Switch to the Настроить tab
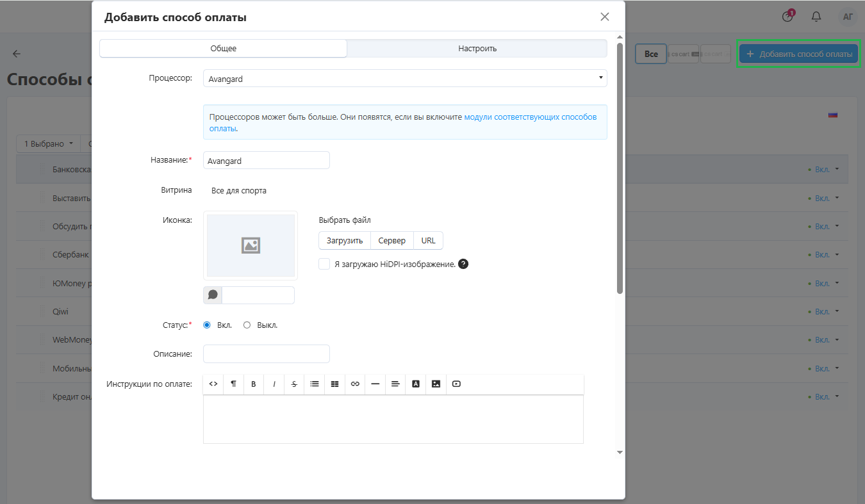This screenshot has height=504, width=865. click(x=477, y=49)
